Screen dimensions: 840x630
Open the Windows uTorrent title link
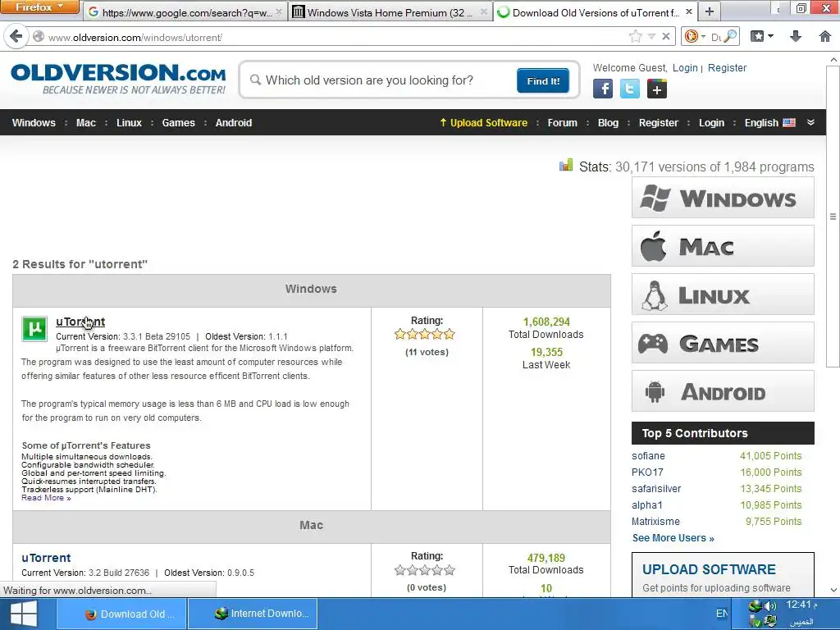[80, 322]
